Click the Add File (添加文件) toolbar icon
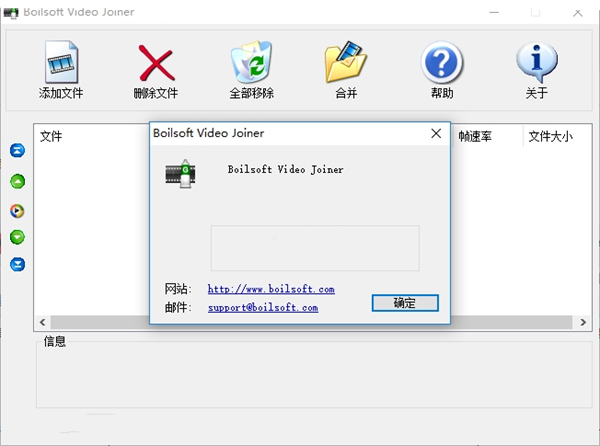The width and height of the screenshot is (600, 446). click(61, 62)
